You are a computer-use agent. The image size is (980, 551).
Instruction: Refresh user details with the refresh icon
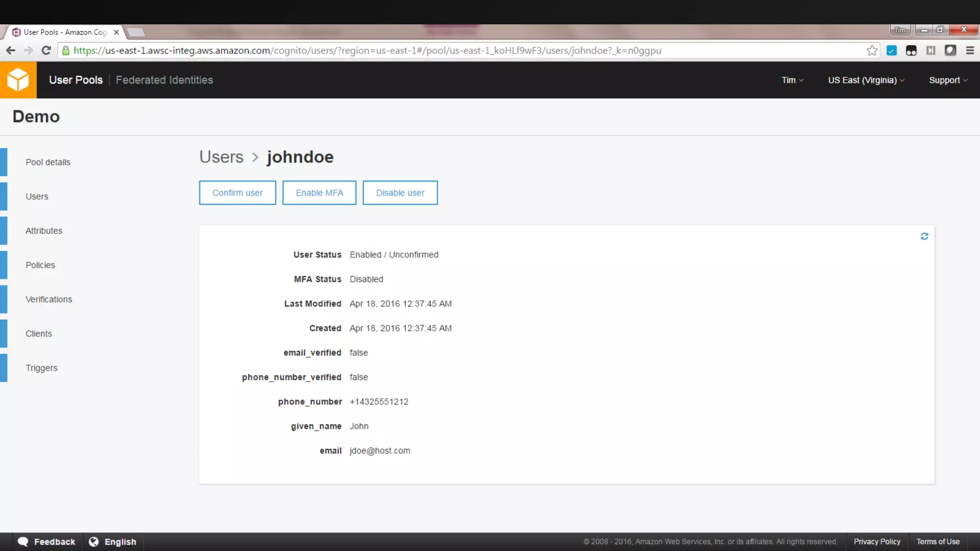924,236
